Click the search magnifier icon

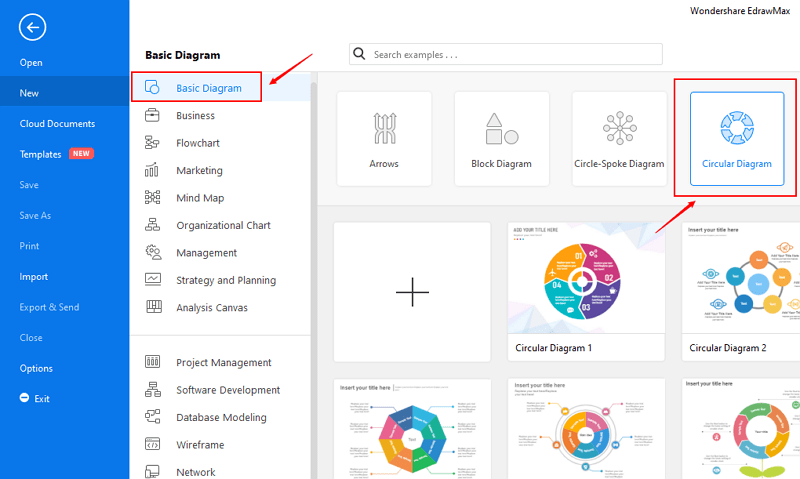click(359, 54)
